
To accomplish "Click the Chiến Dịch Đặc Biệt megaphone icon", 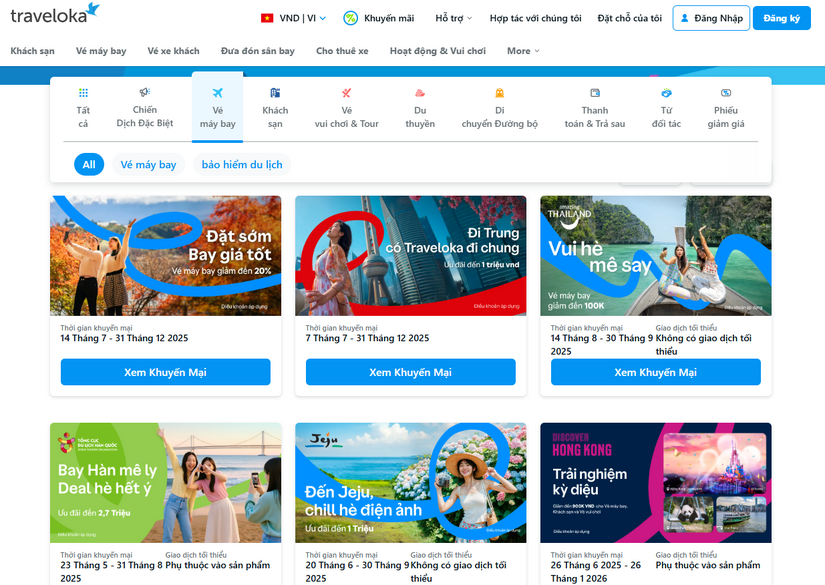I will [x=145, y=93].
